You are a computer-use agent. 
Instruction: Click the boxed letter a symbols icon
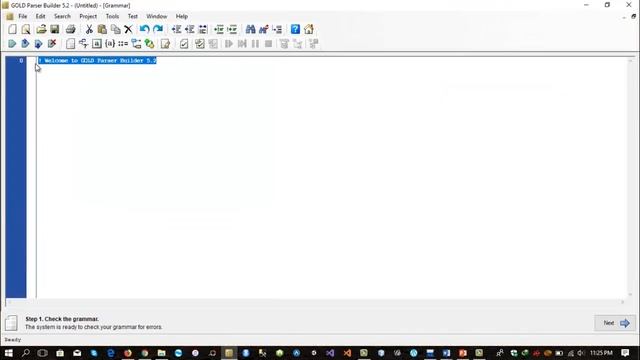pyautogui.click(x=97, y=44)
